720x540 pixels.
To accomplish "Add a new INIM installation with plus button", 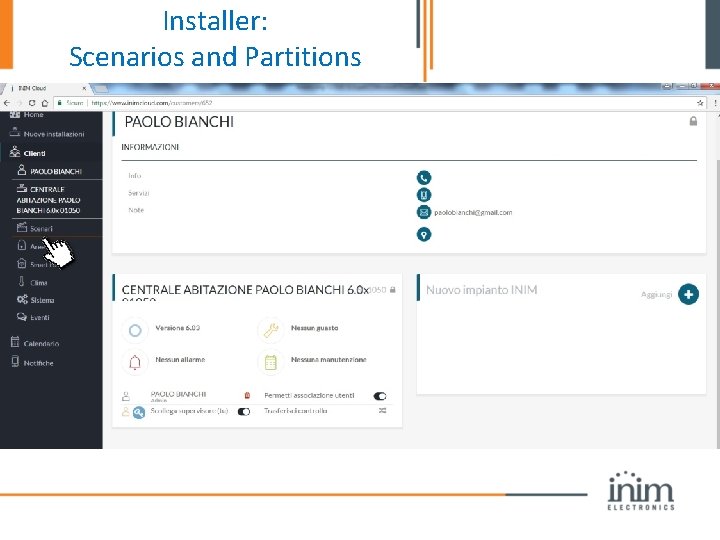I will [688, 294].
